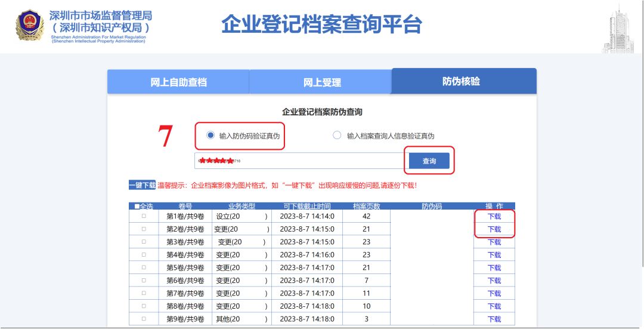Screen dimensions: 644x329
Task: Choose 输入档案查询人信息验证真伪 radio option
Action: (x=337, y=136)
